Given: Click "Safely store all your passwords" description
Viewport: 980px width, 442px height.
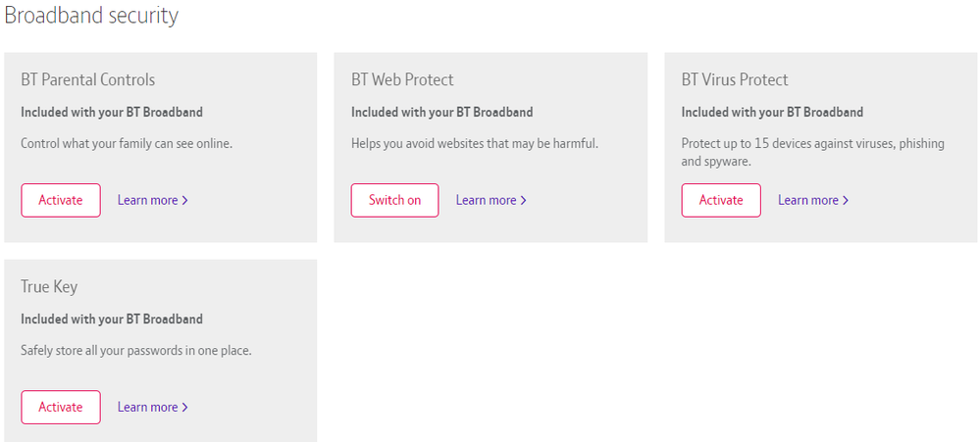Looking at the screenshot, I should point(136,350).
